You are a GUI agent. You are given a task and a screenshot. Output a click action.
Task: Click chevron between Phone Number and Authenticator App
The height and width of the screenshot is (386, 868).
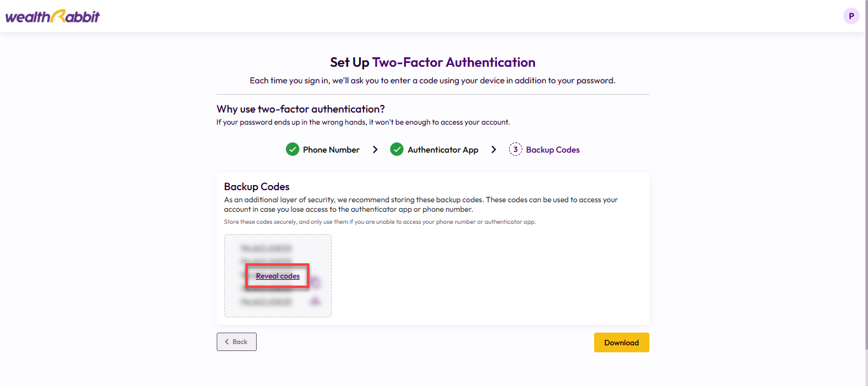(375, 149)
